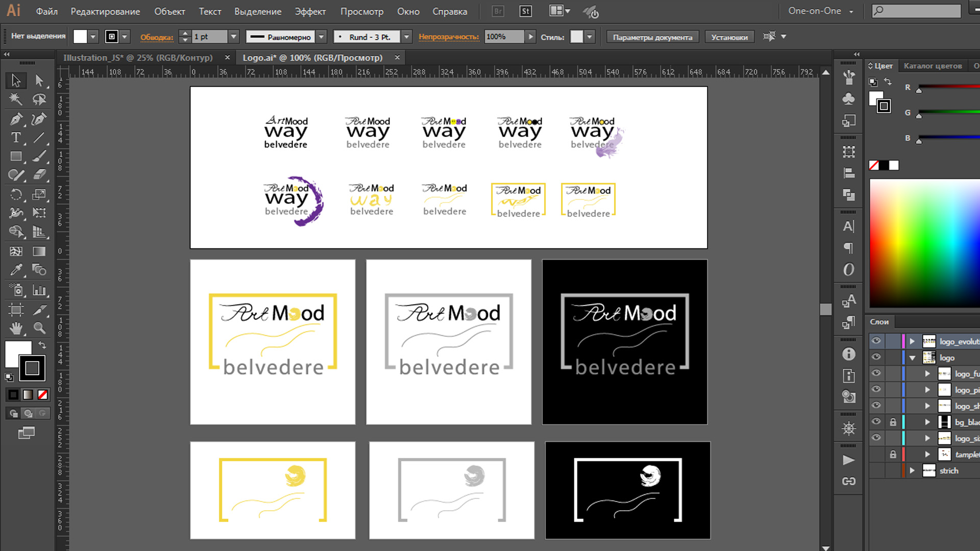
Task: Collapse the logo layer group
Action: click(x=912, y=358)
